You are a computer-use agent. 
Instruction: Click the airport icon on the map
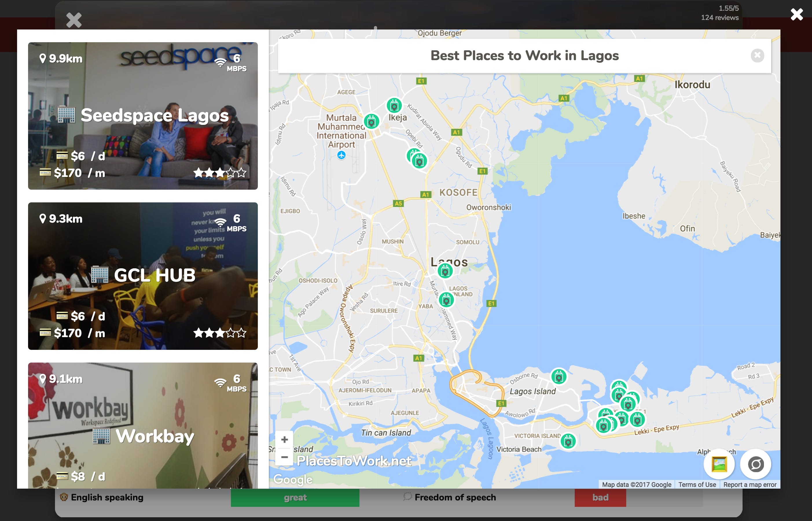[x=341, y=155]
